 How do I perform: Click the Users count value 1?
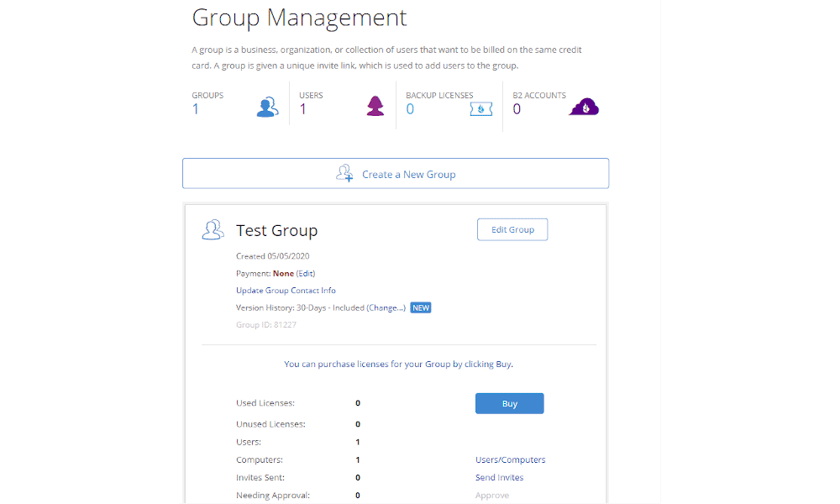coord(302,109)
